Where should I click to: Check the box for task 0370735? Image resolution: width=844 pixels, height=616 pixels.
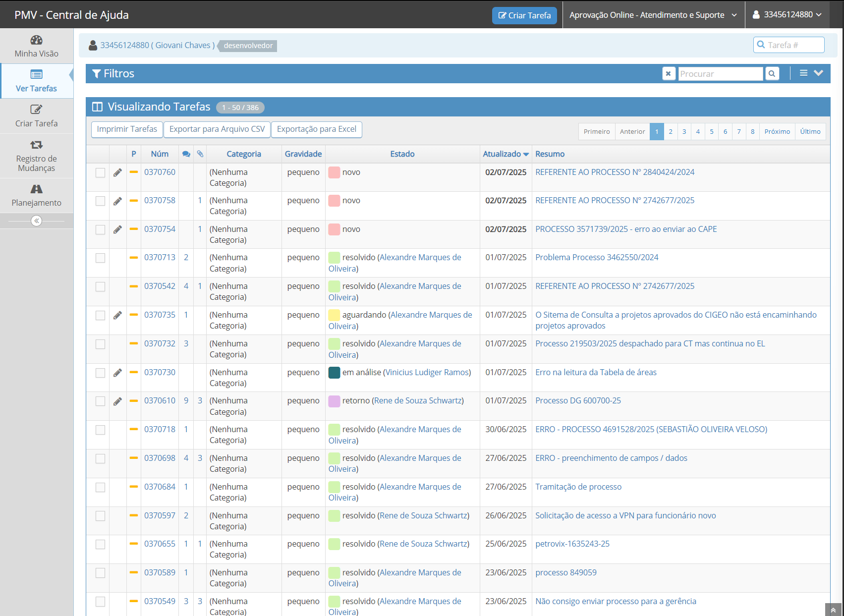click(x=100, y=315)
